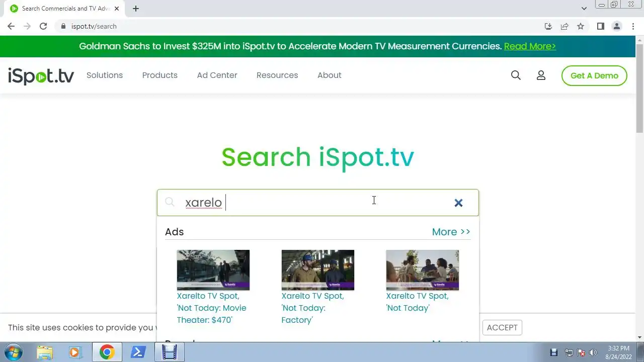Open PowerShell from taskbar
Screen dimensions: 644x362
click(138, 352)
